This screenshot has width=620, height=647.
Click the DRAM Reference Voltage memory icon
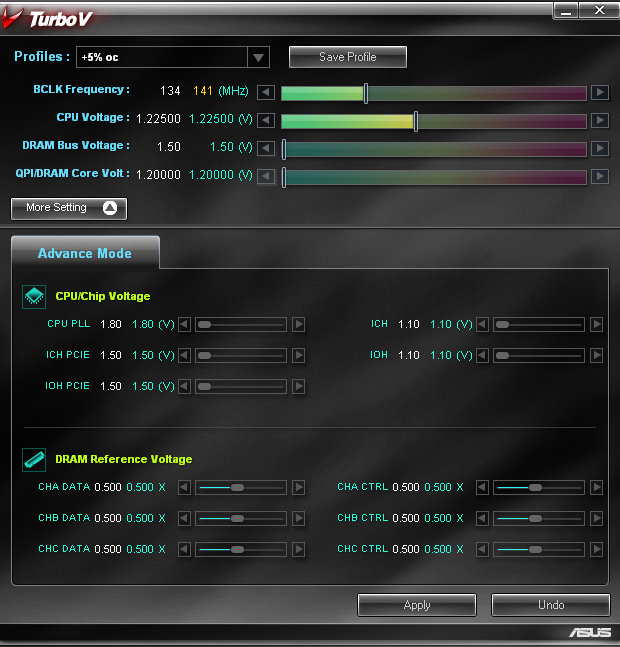[34, 460]
